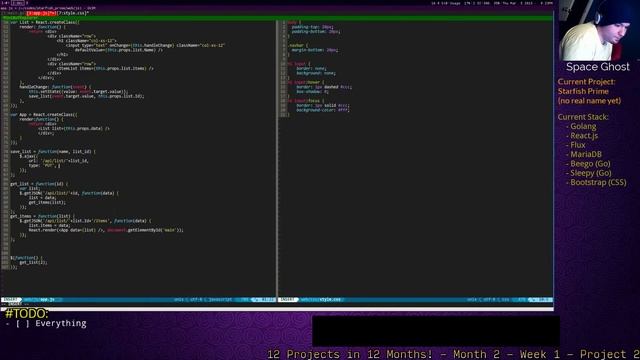Click INSERT mode indicator in left status line
Image resolution: width=640 pixels, height=360 pixels.
click(x=11, y=300)
